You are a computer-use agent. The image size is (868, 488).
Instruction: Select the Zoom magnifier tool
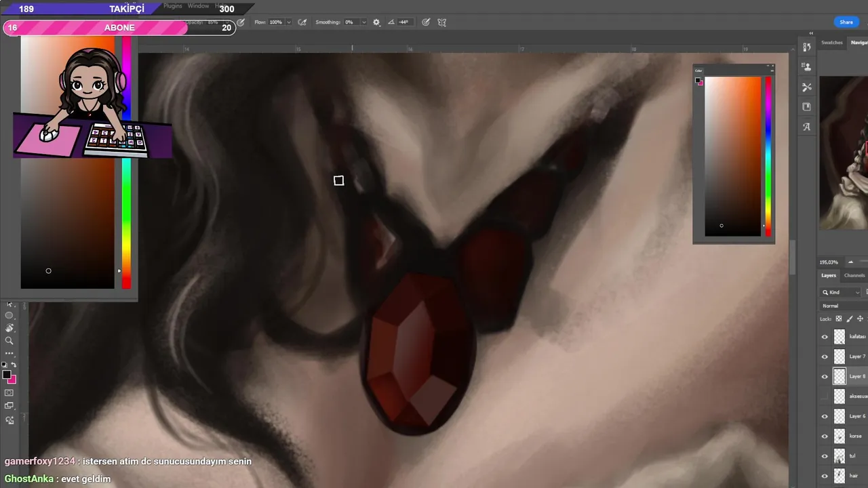pyautogui.click(x=9, y=341)
